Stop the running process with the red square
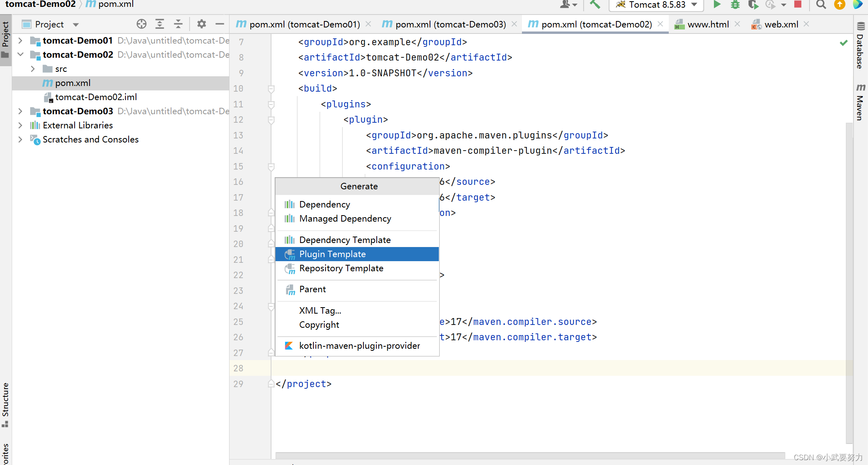Image resolution: width=868 pixels, height=465 pixels. pos(797,4)
